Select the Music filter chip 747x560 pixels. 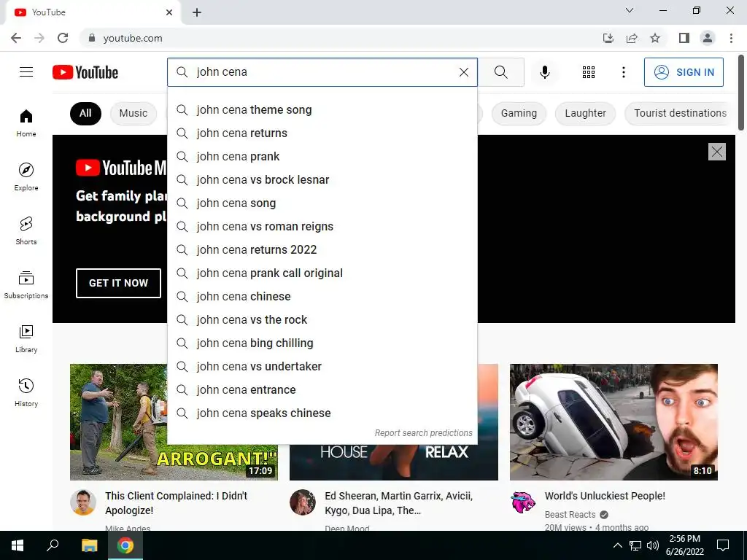coord(133,113)
